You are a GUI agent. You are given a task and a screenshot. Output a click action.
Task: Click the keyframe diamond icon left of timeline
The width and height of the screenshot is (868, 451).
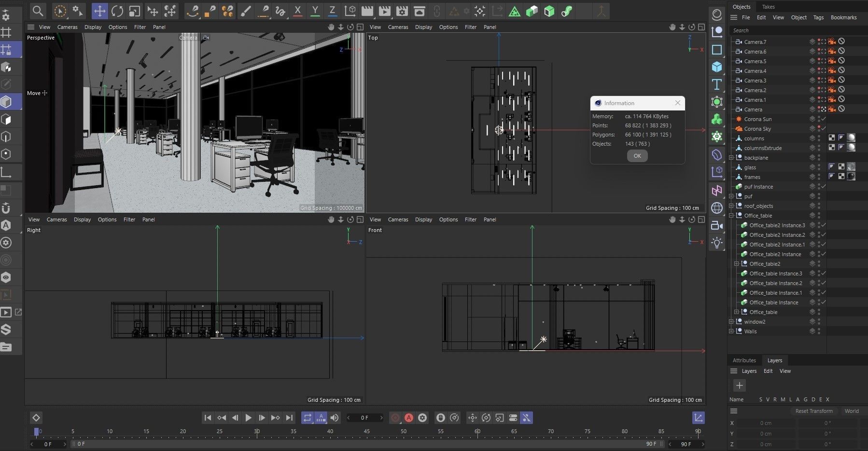pos(36,418)
